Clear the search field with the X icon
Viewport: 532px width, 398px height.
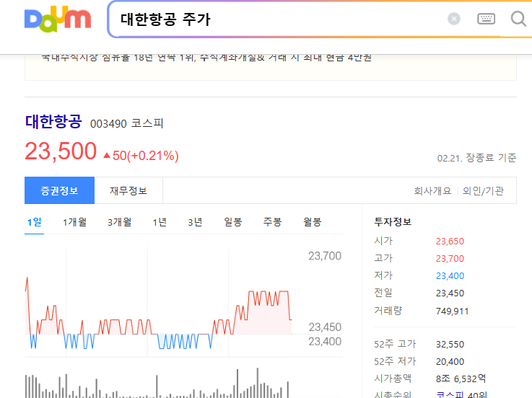coord(453,19)
